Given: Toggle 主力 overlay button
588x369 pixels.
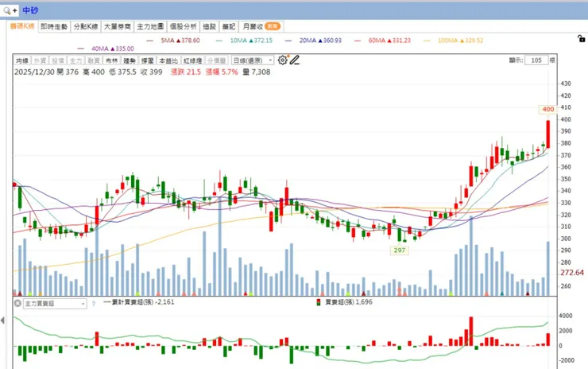Looking at the screenshot, I should pyautogui.click(x=75, y=60).
